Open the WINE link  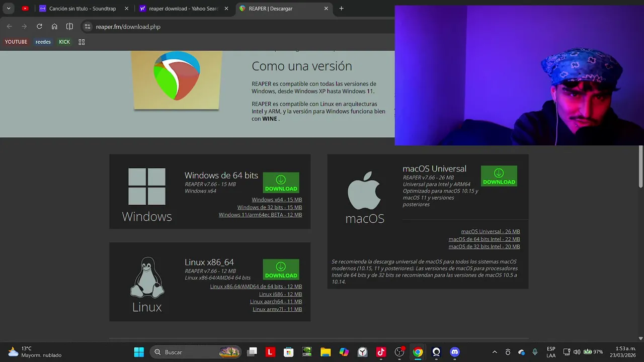tap(270, 119)
